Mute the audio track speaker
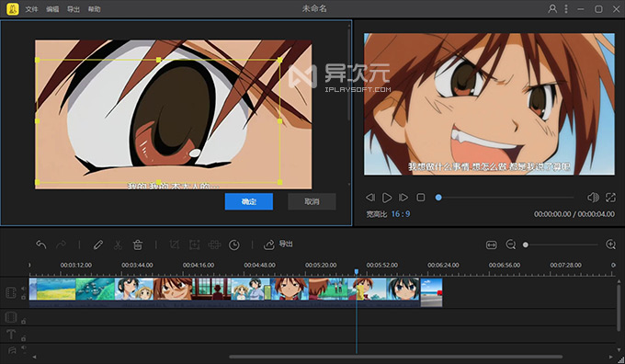The width and height of the screenshot is (625, 364). (24, 348)
